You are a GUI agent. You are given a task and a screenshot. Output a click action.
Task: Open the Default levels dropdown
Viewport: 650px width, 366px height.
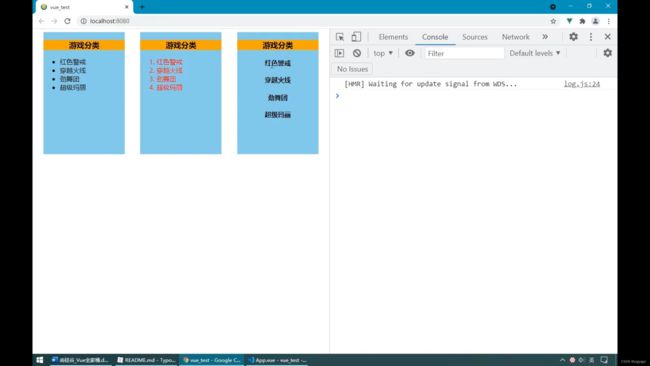[x=535, y=53]
